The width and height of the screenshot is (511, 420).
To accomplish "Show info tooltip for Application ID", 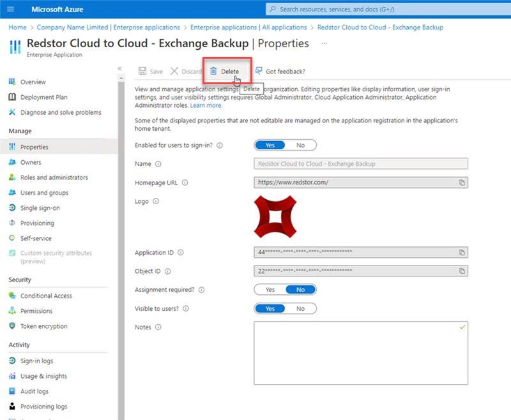I will (x=181, y=253).
